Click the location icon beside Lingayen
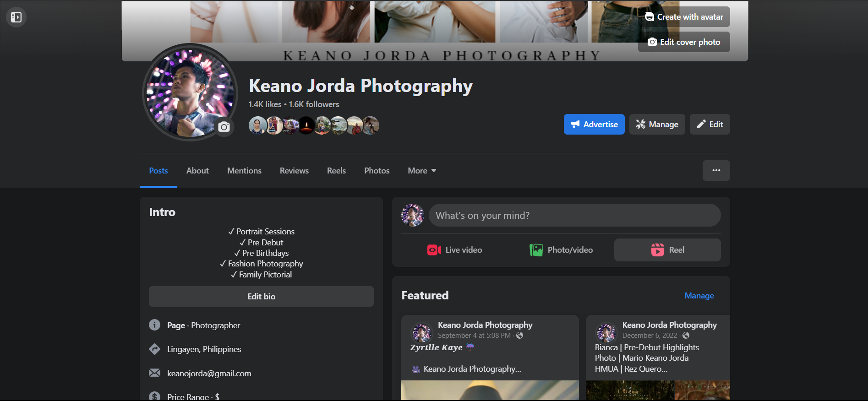 155,349
